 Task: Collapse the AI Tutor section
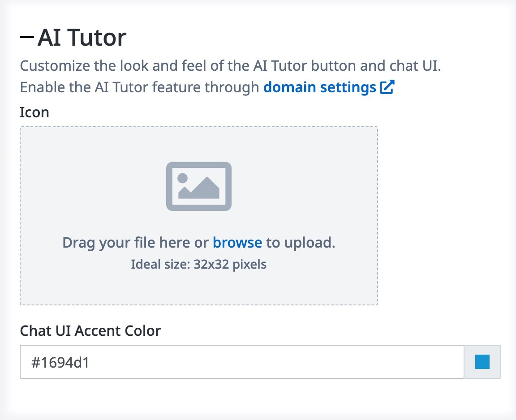coord(27,38)
